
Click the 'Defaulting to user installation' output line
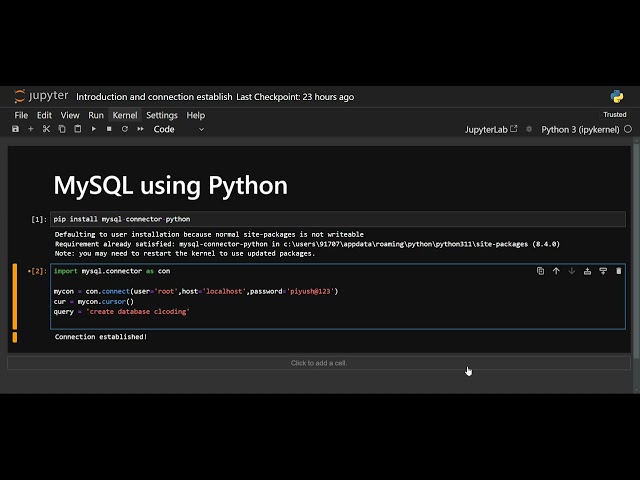point(209,234)
